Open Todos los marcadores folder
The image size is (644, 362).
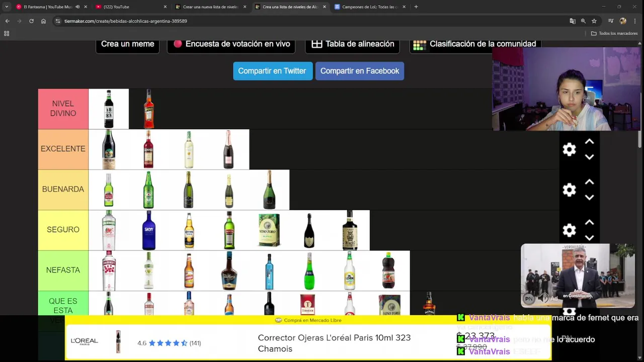(x=614, y=33)
